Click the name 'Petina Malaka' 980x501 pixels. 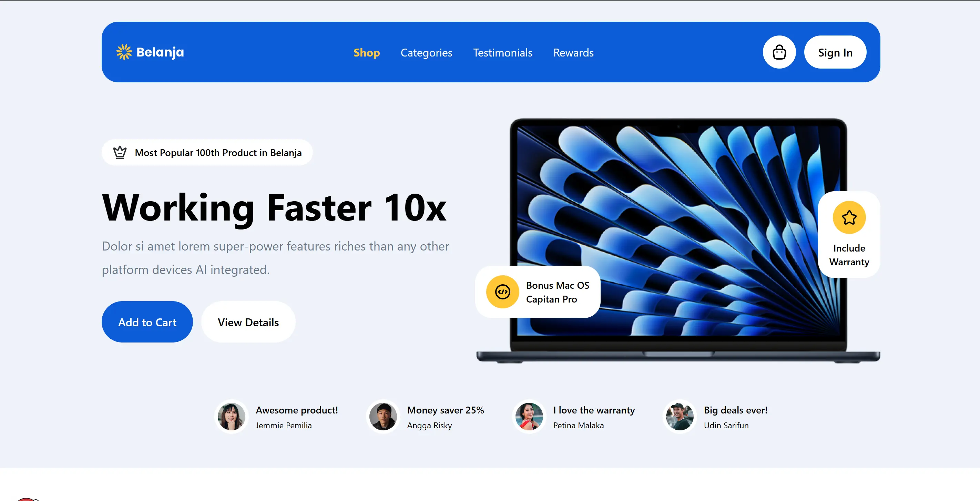coord(578,425)
